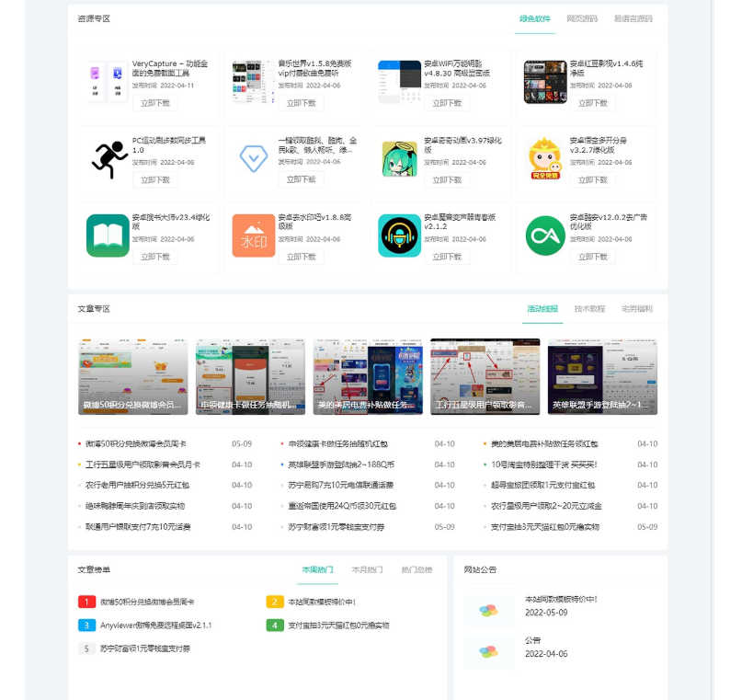Click the orange 水印 app icon
The width and height of the screenshot is (753, 700).
tap(253, 235)
